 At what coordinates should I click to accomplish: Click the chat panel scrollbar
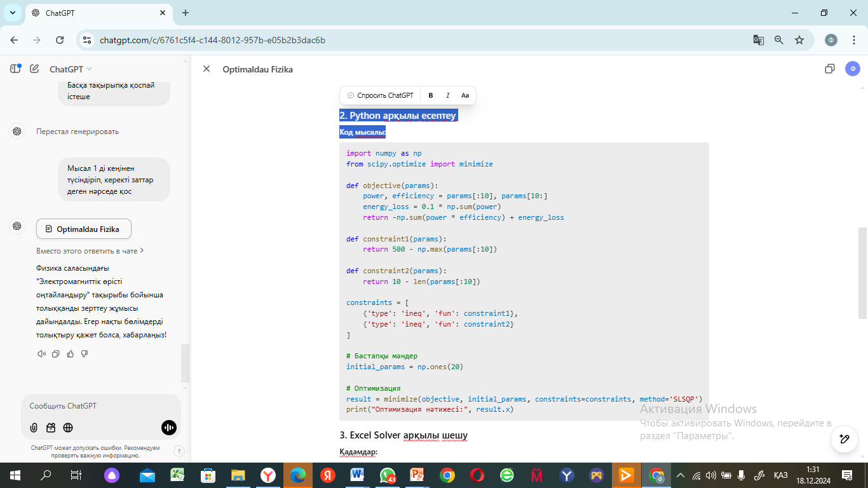186,363
